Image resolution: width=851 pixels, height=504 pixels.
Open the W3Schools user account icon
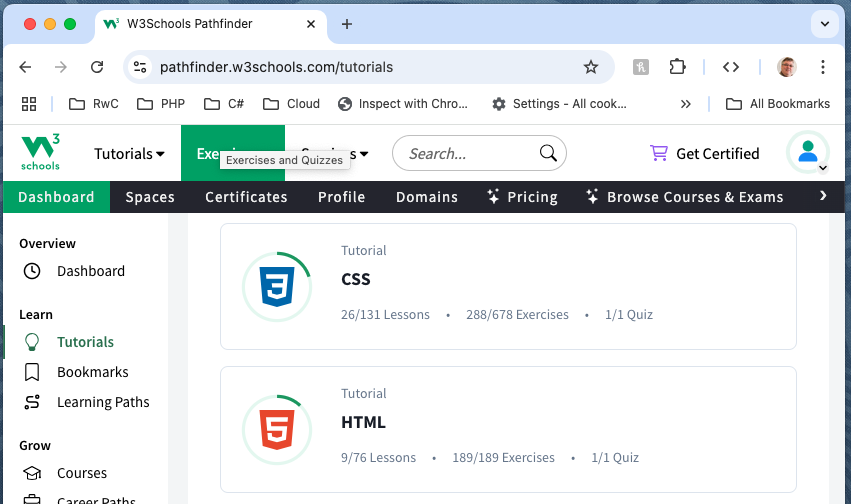click(x=808, y=152)
